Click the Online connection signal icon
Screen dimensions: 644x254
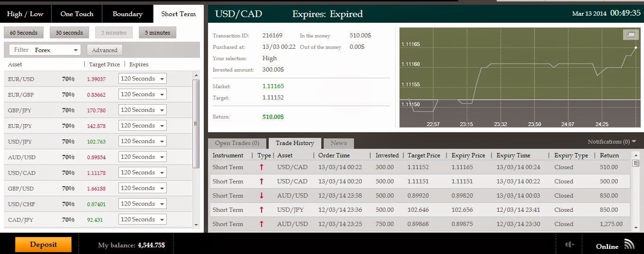(629, 245)
